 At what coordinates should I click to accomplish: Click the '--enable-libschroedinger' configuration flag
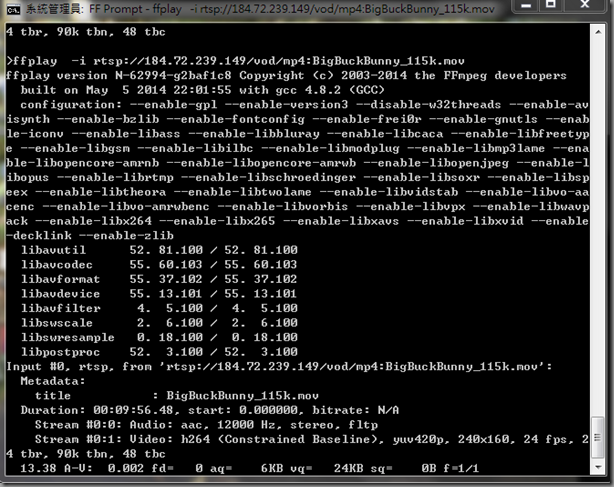(x=268, y=177)
